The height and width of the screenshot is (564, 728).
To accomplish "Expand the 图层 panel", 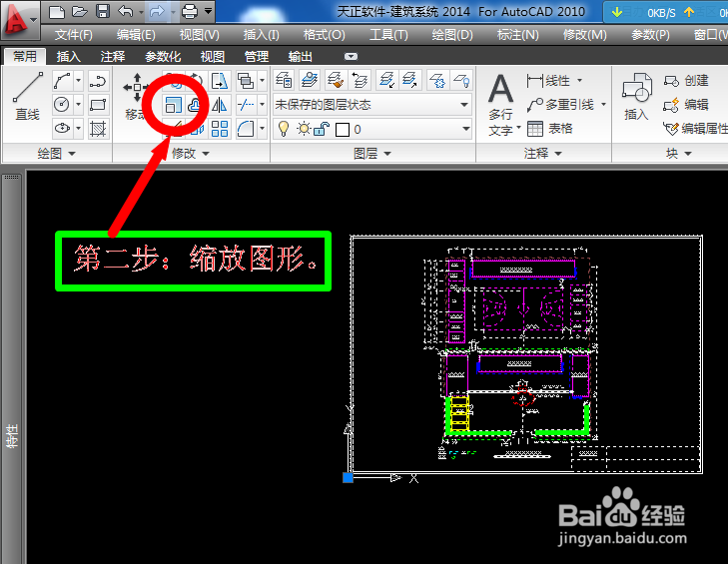I will pyautogui.click(x=372, y=153).
